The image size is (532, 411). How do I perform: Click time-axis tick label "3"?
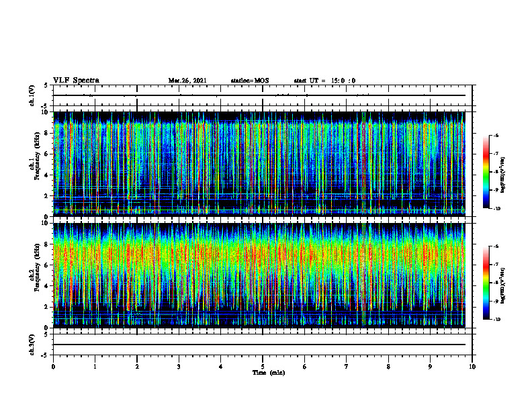[x=179, y=367]
